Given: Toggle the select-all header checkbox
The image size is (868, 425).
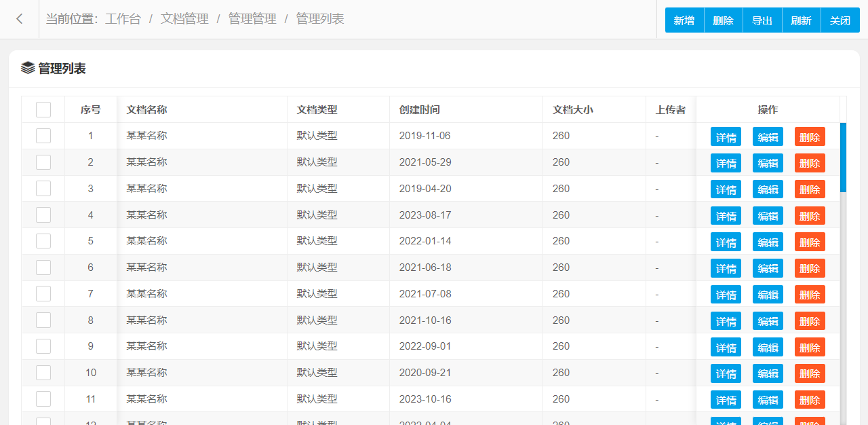Looking at the screenshot, I should click(43, 109).
